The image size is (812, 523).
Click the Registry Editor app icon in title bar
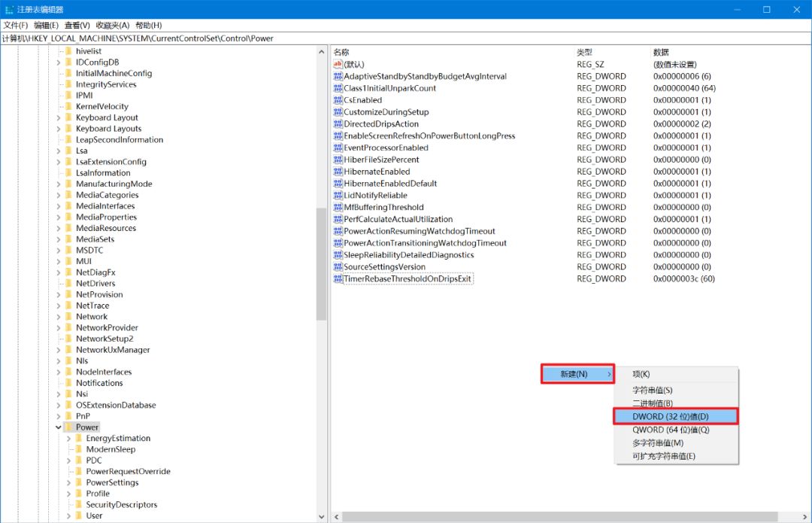point(8,9)
